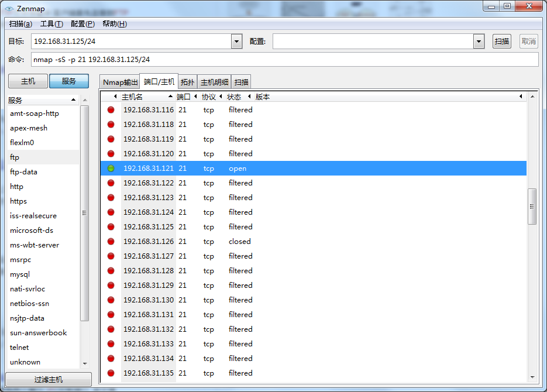Open the 目标 target dropdown arrow

236,42
